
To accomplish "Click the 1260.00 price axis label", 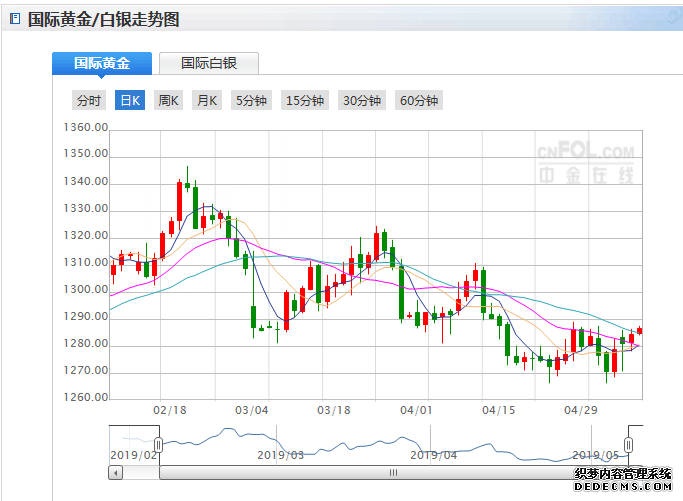I will click(x=86, y=397).
